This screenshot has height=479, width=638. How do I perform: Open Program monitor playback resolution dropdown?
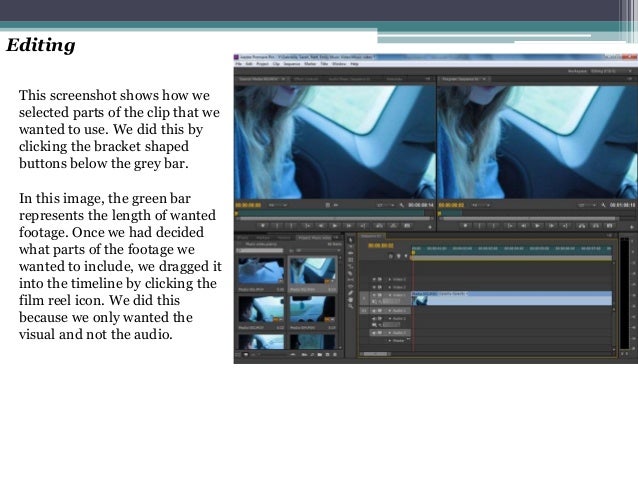point(587,205)
